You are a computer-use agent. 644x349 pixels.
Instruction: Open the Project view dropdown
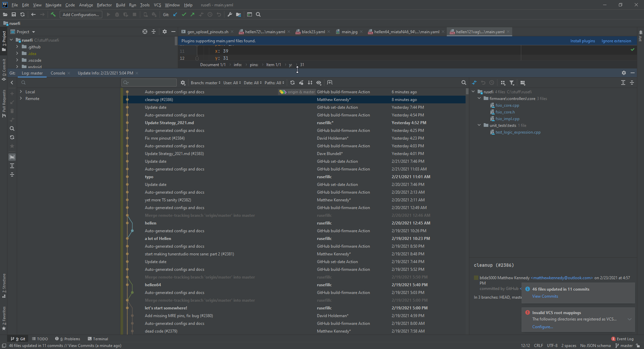coord(23,32)
